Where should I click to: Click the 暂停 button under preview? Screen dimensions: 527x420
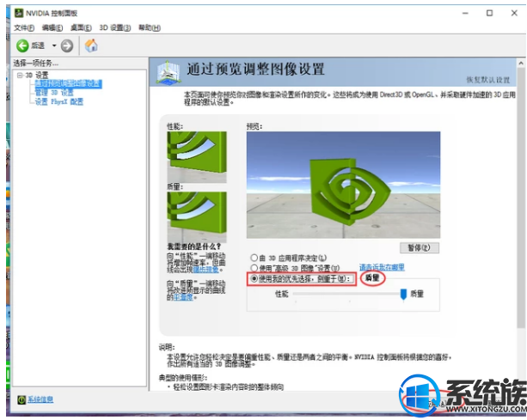(x=420, y=247)
